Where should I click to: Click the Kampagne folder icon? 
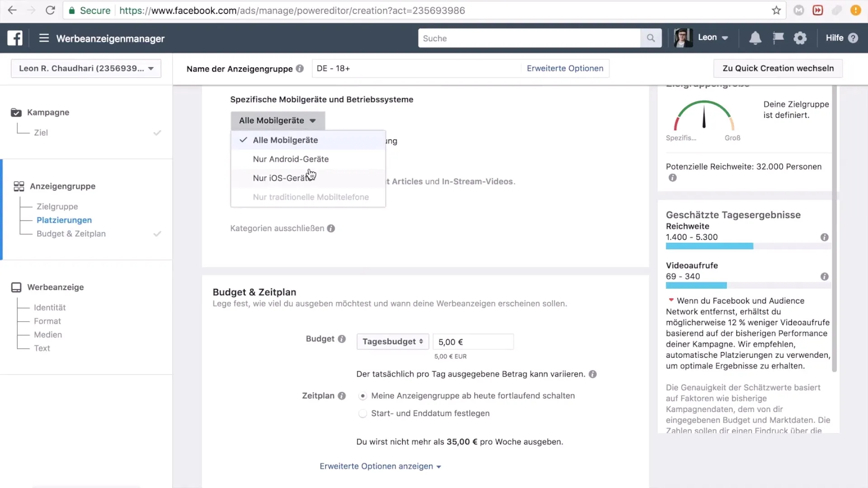[16, 113]
